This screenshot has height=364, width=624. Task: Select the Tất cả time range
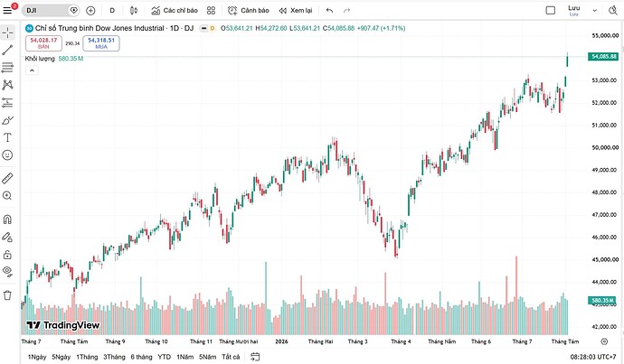[231, 357]
